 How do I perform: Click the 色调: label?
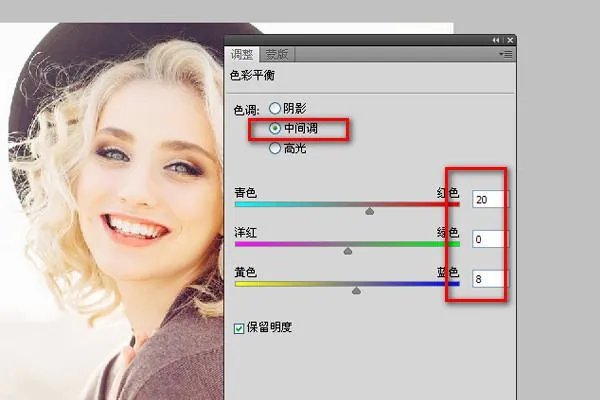pos(246,110)
